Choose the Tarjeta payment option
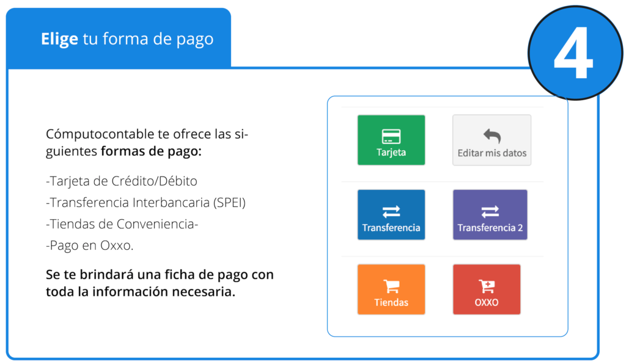The height and width of the screenshot is (364, 626). 391,140
